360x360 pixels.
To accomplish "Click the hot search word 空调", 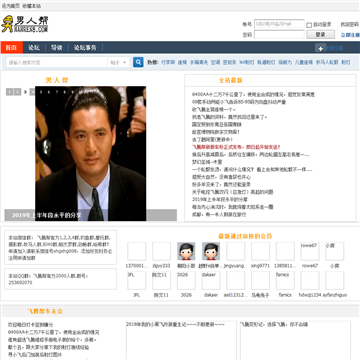I will (215, 62).
